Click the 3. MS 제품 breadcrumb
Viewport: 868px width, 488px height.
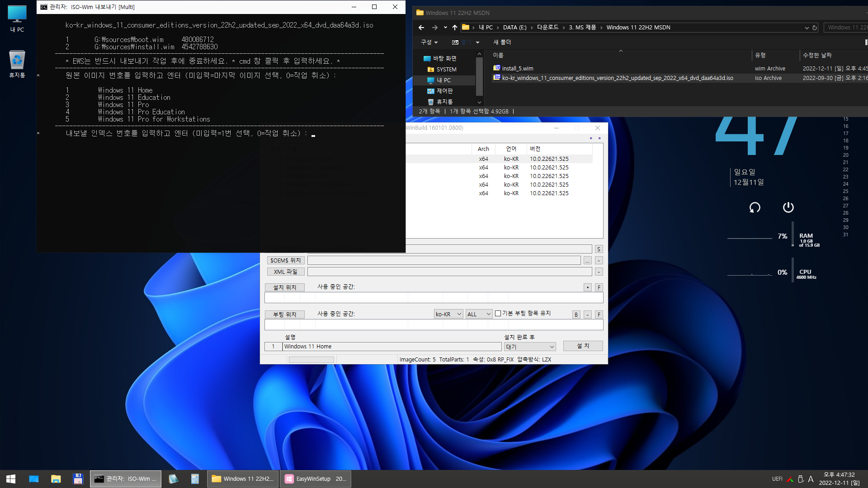pyautogui.click(x=582, y=28)
